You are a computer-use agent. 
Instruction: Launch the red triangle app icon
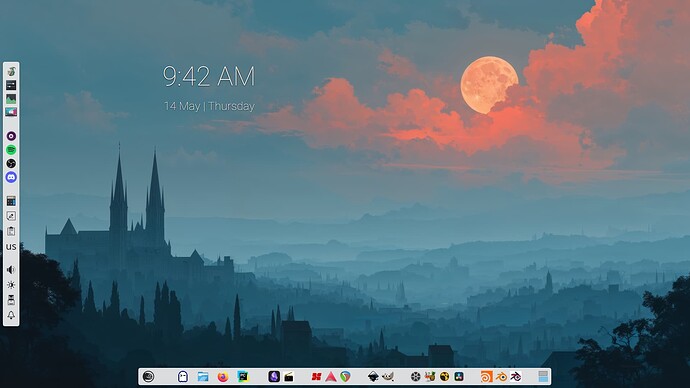point(331,377)
